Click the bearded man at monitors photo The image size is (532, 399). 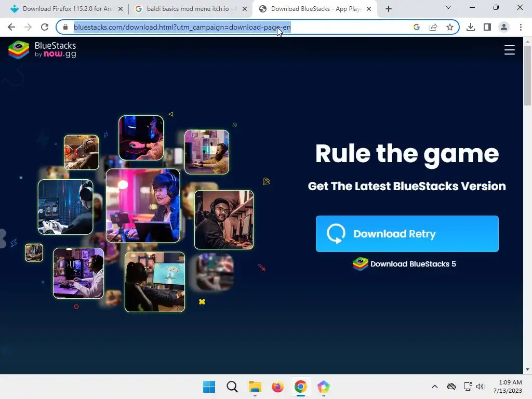[224, 220]
